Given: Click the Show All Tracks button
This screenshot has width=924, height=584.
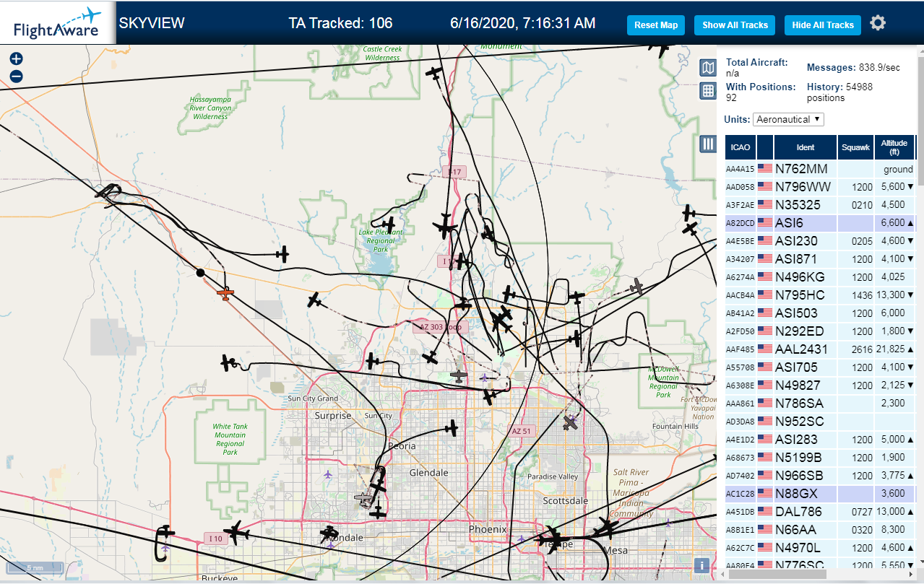Looking at the screenshot, I should 735,25.
